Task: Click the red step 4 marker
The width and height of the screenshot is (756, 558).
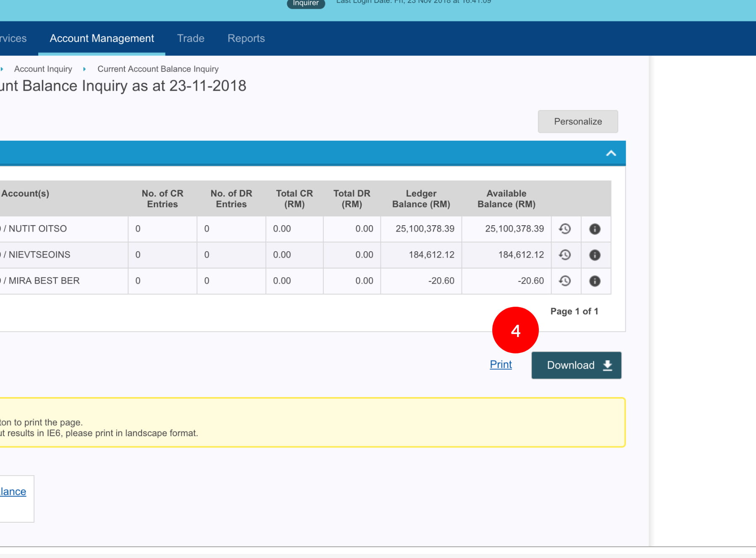Action: (x=515, y=330)
